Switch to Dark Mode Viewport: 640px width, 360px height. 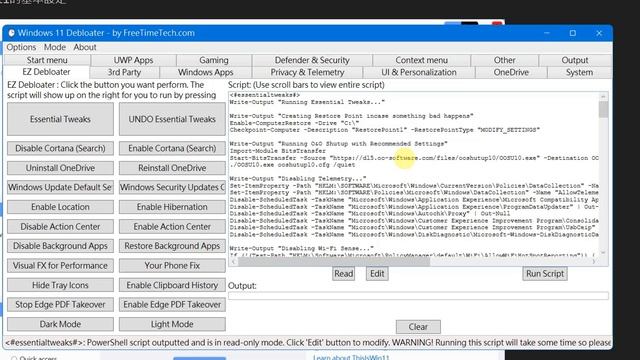pyautogui.click(x=60, y=324)
